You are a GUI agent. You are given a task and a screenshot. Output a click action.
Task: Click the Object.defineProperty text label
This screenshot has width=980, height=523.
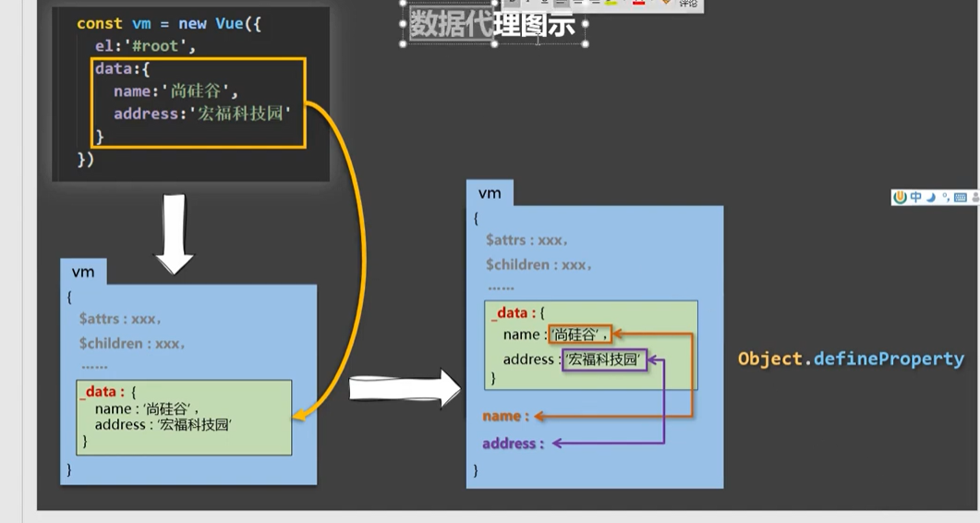850,359
